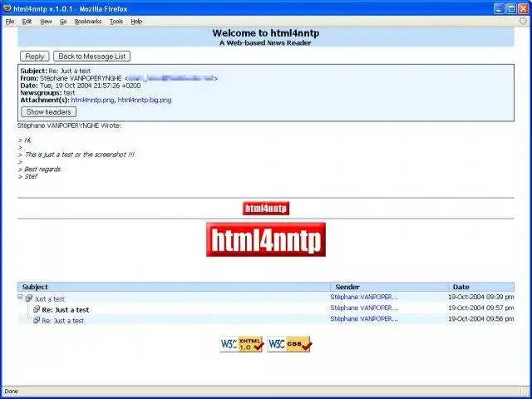Click the icon of bold 'Re: Just a test'
532x399 pixels.
[x=37, y=309]
